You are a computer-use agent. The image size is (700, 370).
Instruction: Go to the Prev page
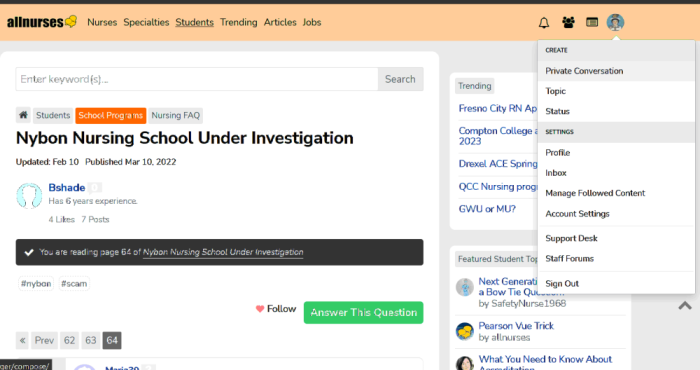point(44,341)
